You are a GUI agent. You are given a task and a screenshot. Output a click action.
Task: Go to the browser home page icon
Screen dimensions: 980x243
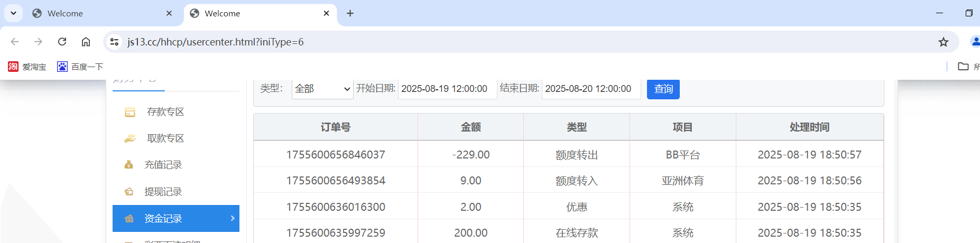pos(86,42)
